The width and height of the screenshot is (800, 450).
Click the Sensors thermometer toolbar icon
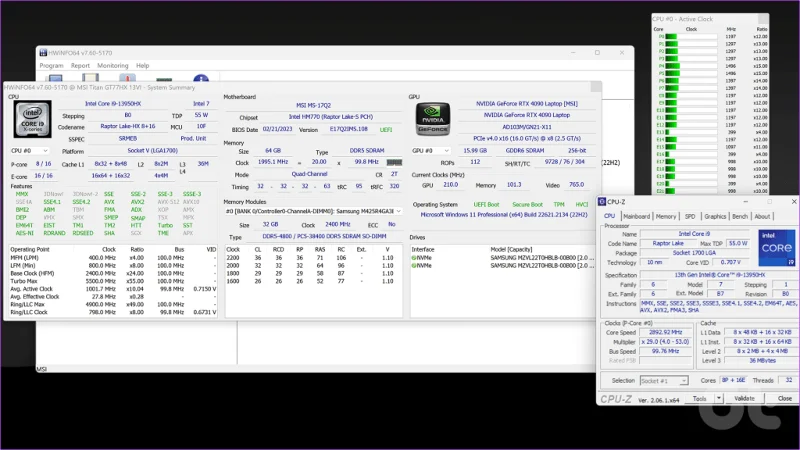pos(127,78)
